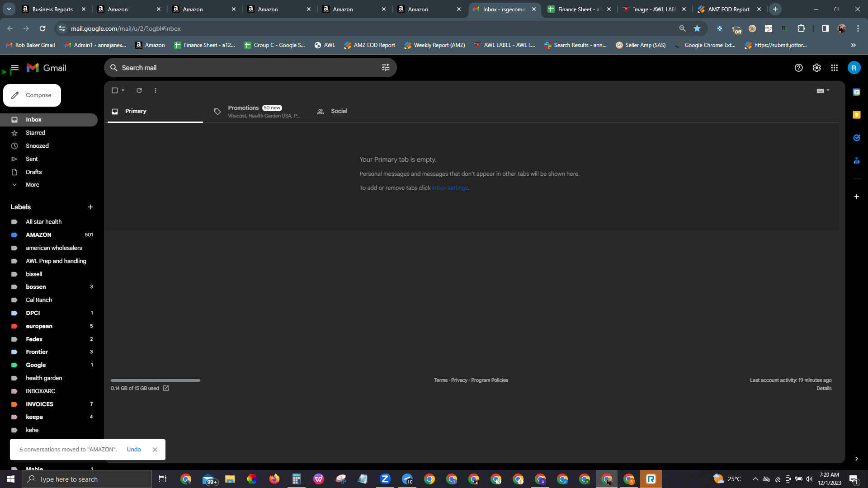Show hidden system tray icons chevron

(755, 479)
